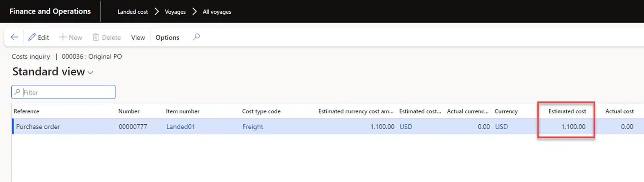Image resolution: width=644 pixels, height=182 pixels.
Task: Click the New plus button
Action: [x=70, y=37]
